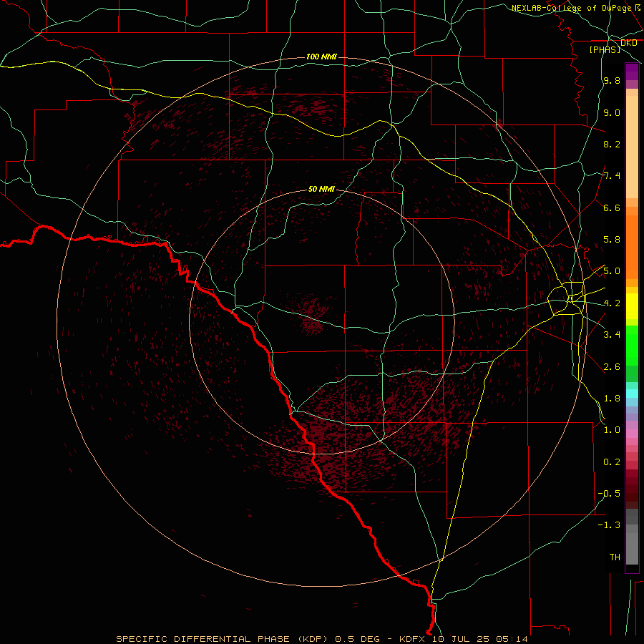Click the 5.0 value on the color scale

click(612, 271)
